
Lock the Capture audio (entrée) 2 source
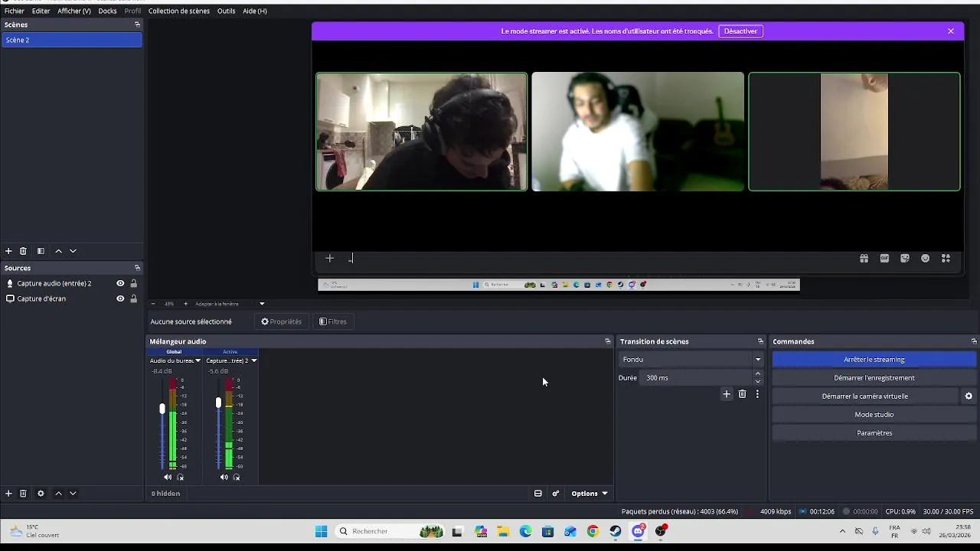[133, 283]
